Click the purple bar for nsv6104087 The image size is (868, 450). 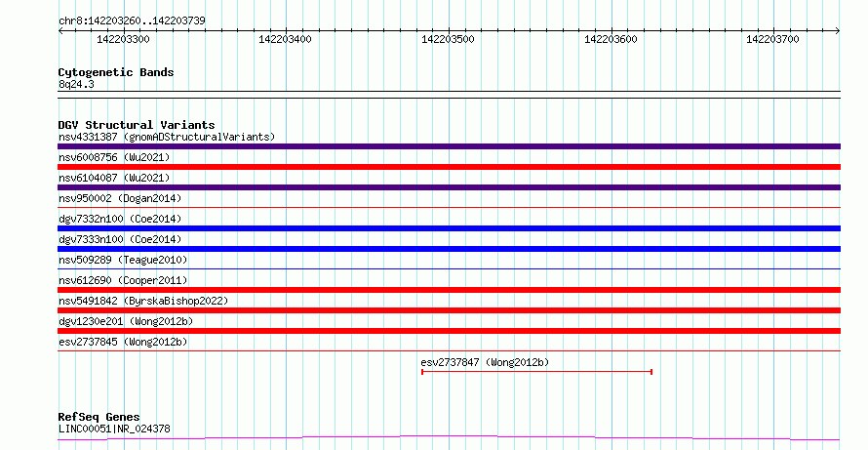point(449,187)
